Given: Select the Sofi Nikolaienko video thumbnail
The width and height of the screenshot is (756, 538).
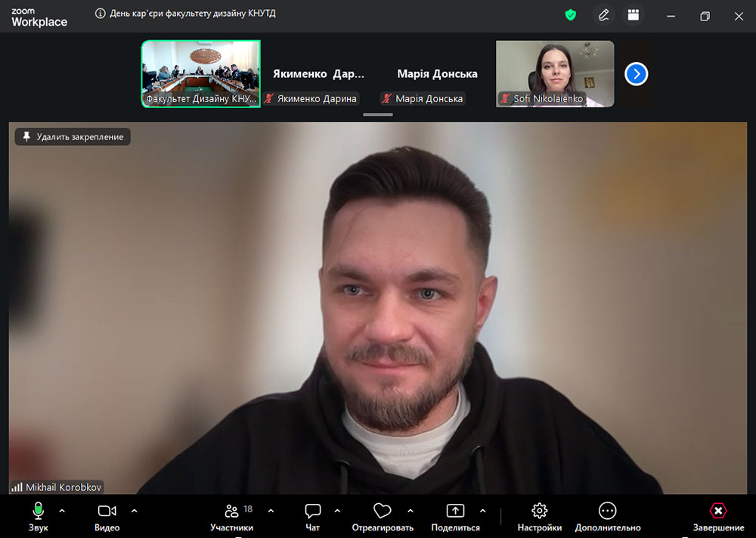Looking at the screenshot, I should click(555, 73).
